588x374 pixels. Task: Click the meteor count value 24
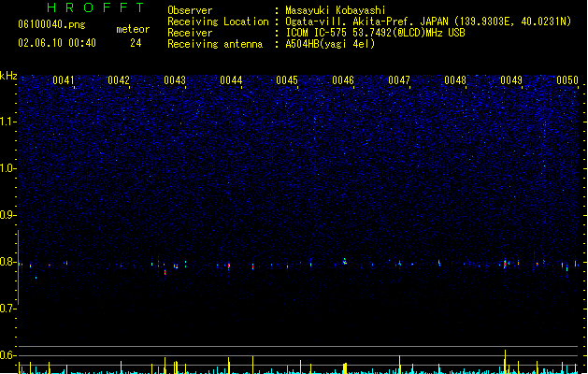point(136,43)
